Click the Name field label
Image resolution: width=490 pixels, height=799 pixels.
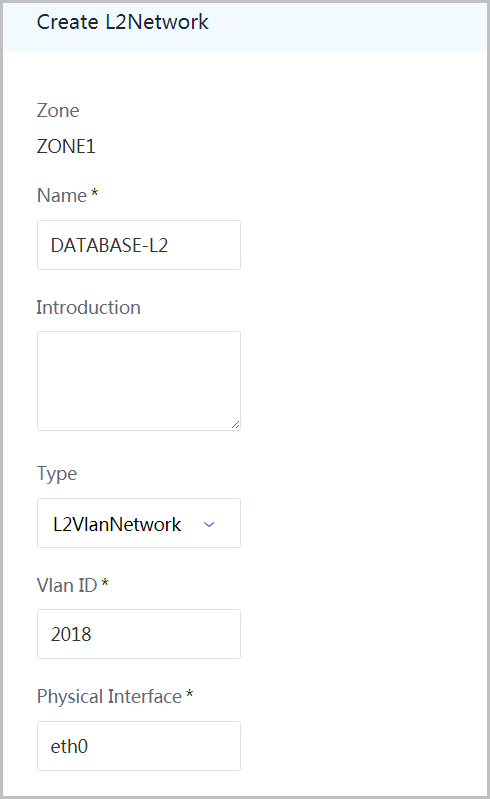62,196
